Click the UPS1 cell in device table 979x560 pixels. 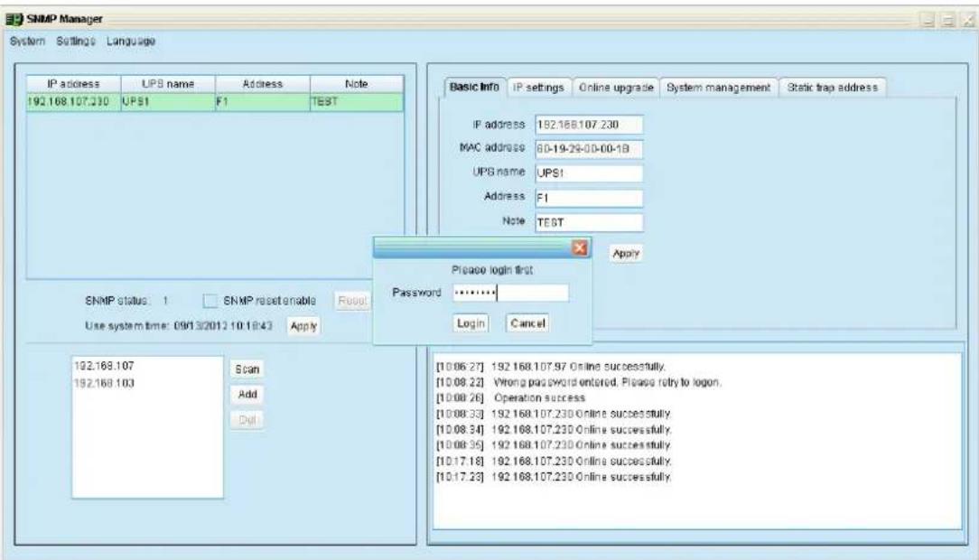pyautogui.click(x=168, y=102)
